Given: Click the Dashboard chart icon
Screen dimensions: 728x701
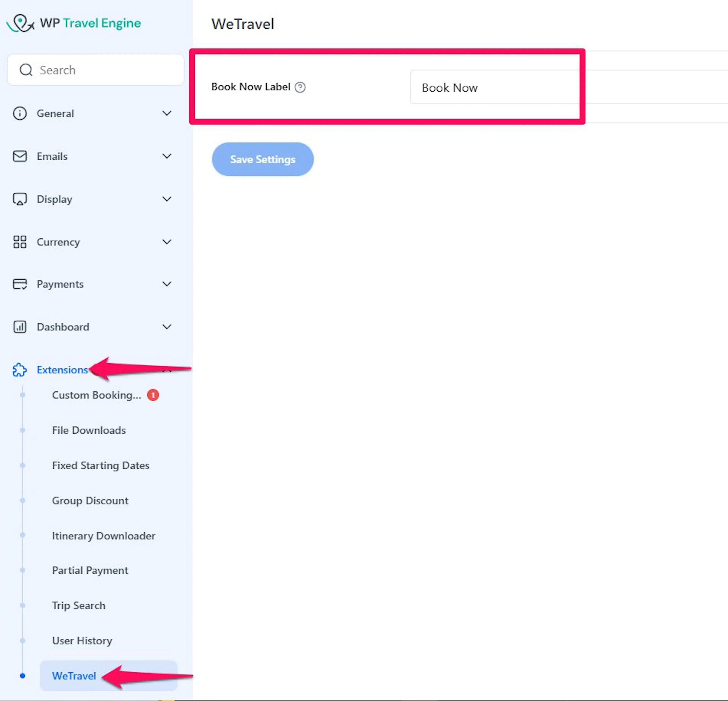Looking at the screenshot, I should (x=20, y=327).
